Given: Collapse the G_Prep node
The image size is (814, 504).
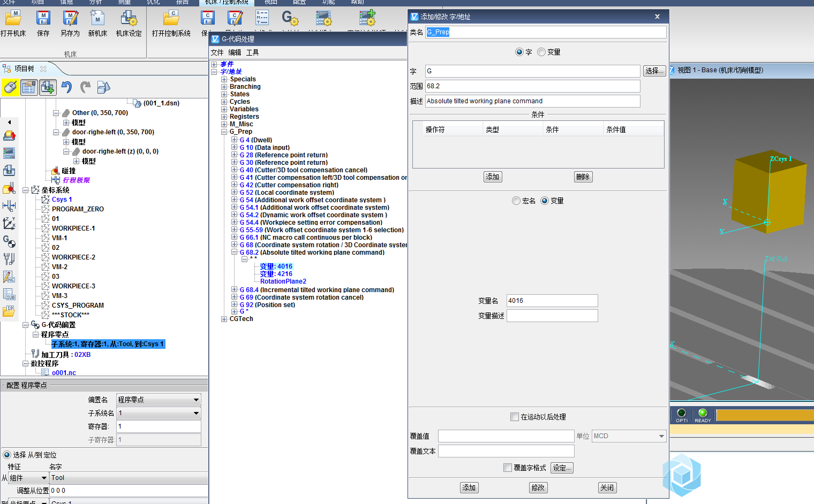Looking at the screenshot, I should click(224, 132).
